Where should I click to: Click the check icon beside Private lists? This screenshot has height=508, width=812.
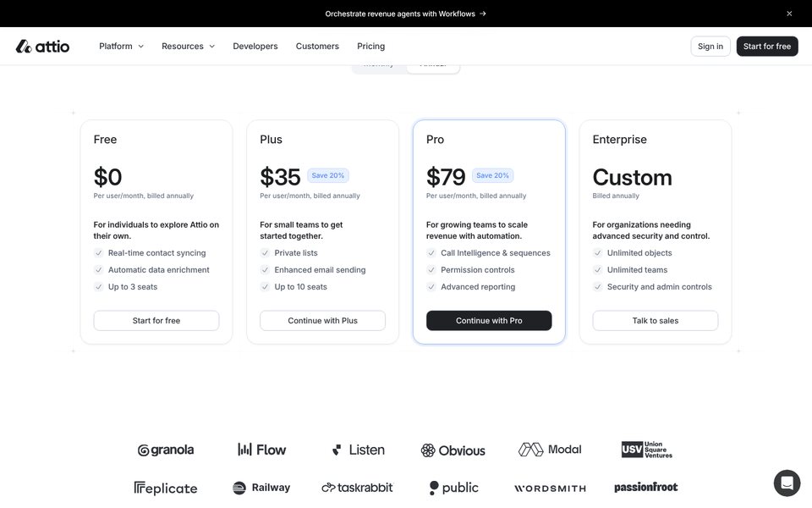coord(265,253)
